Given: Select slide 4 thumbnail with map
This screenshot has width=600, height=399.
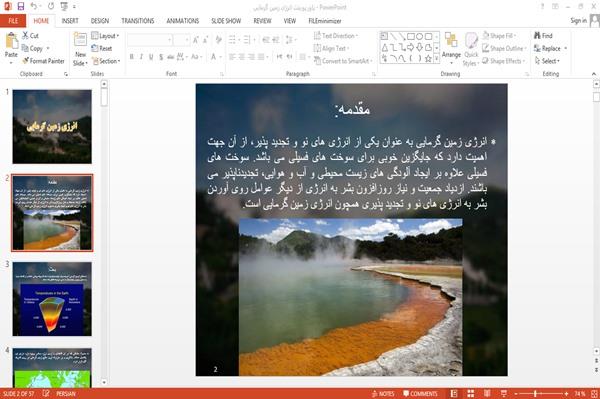Looking at the screenshot, I should pyautogui.click(x=52, y=368).
